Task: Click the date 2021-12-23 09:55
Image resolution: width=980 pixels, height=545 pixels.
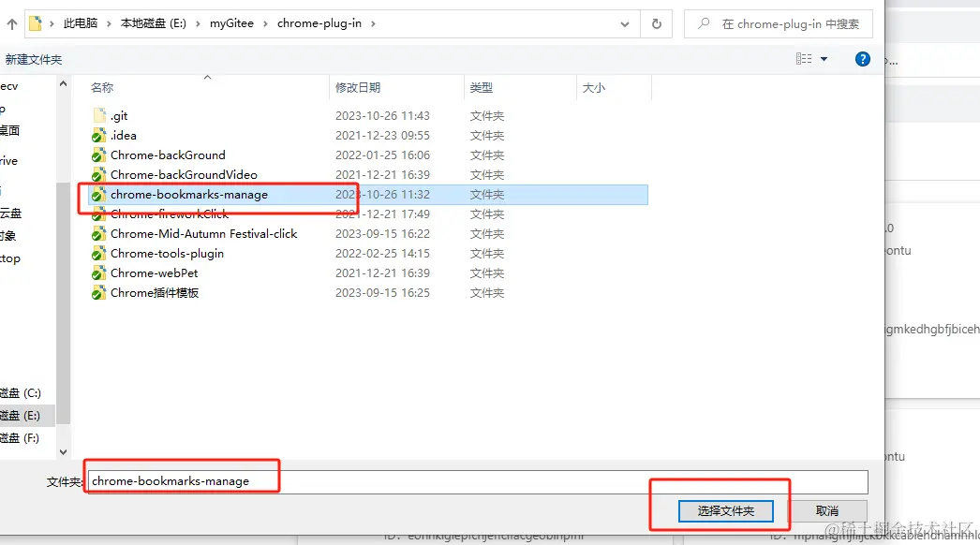Action: (382, 135)
